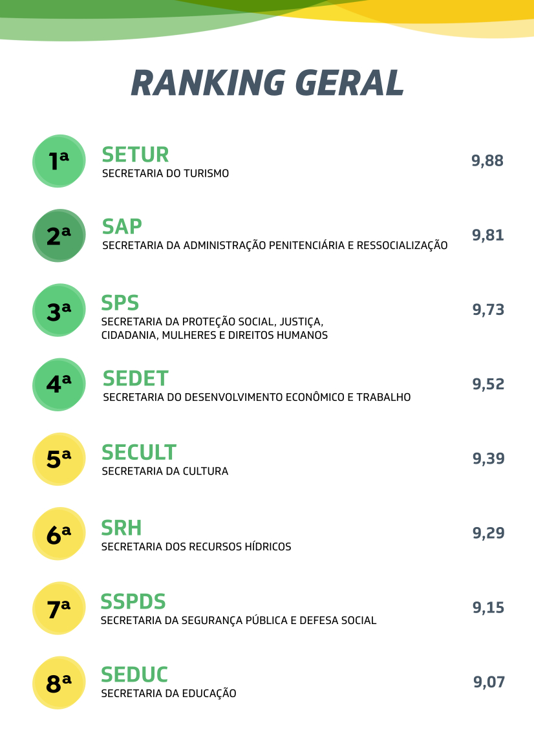Click Secretaria dos Recursos Hídricos text
The image size is (534, 756).
point(196,547)
